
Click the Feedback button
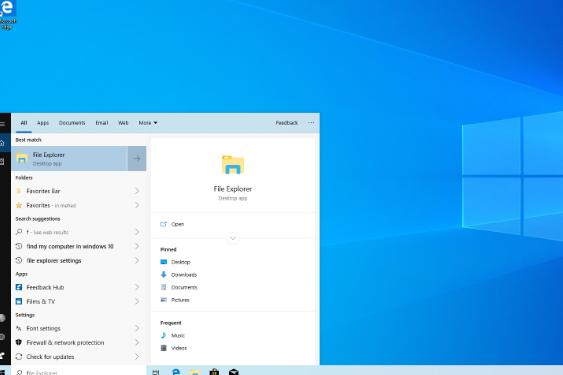pyautogui.click(x=287, y=123)
